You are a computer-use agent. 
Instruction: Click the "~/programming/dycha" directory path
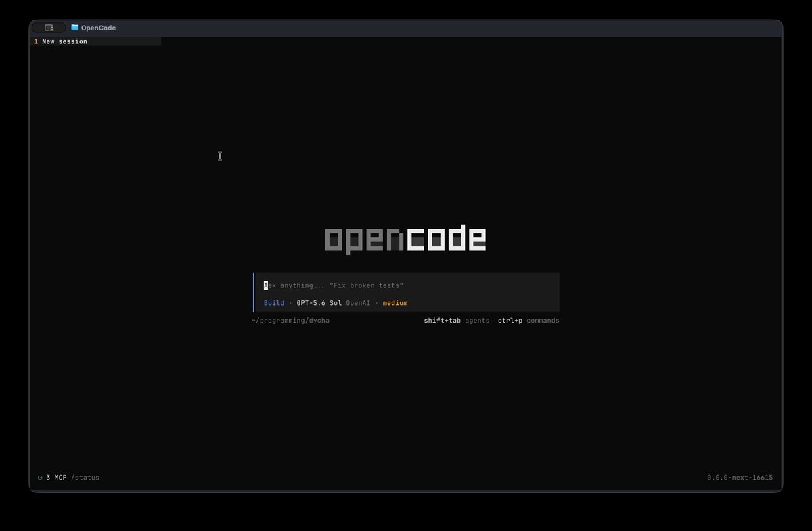coord(290,321)
